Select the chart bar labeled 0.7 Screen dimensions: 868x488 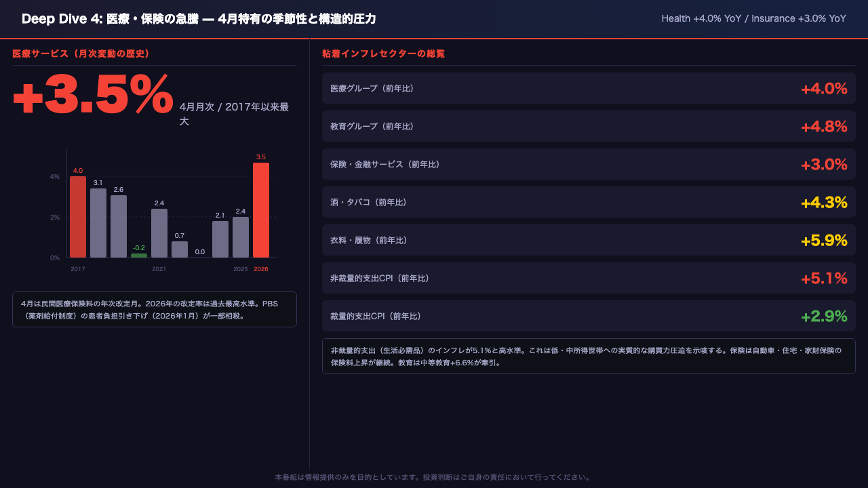coord(180,249)
